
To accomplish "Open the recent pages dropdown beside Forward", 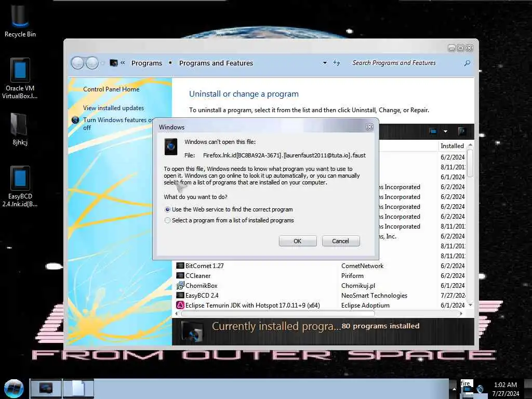I will click(x=102, y=63).
